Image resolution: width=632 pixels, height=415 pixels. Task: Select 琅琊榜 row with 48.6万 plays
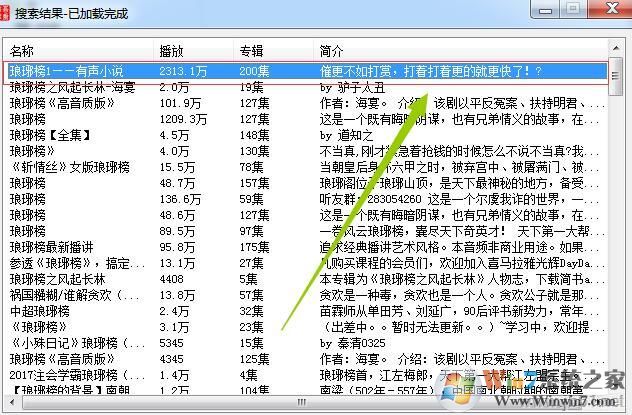coord(308,215)
